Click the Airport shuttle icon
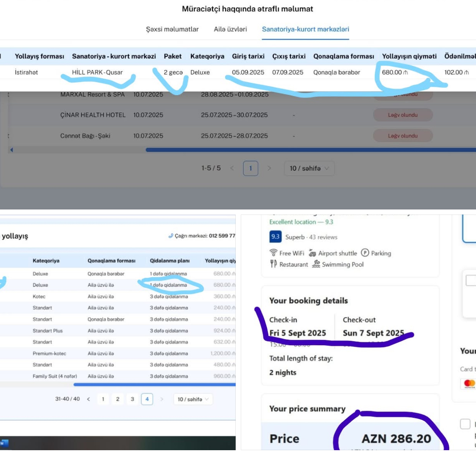Image resolution: width=476 pixels, height=454 pixels. [x=313, y=253]
